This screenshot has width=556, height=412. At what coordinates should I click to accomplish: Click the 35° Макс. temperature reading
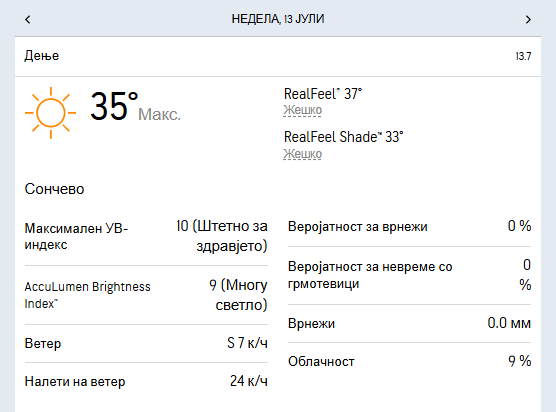coord(135,107)
